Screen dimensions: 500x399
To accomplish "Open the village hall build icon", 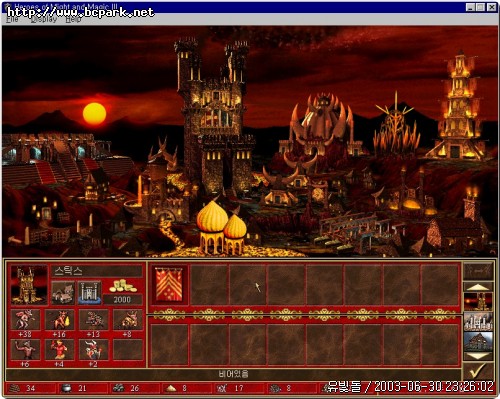I will [63, 293].
